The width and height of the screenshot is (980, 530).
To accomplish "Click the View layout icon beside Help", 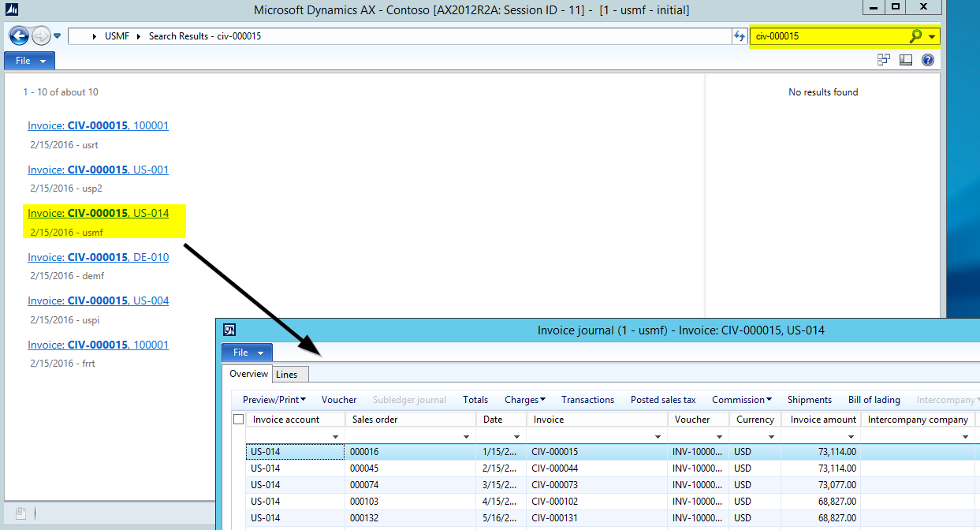I will pyautogui.click(x=906, y=60).
